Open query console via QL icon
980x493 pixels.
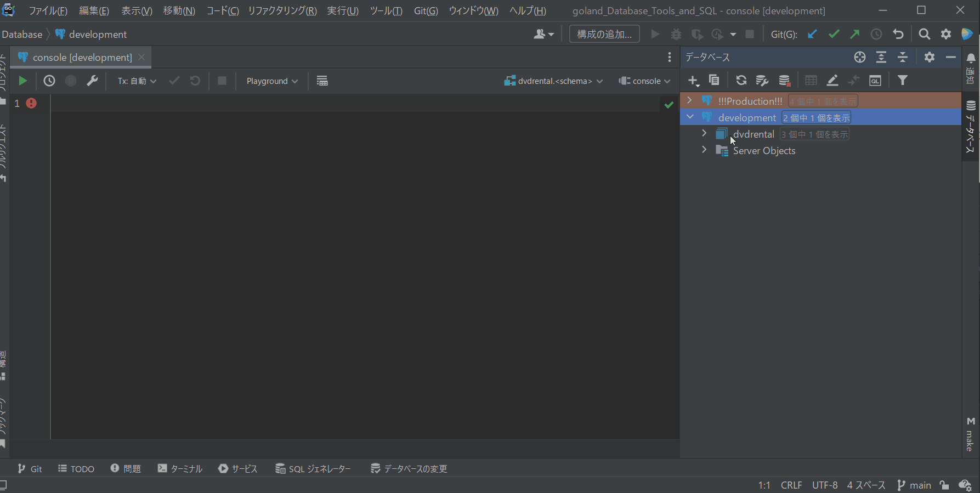click(875, 81)
